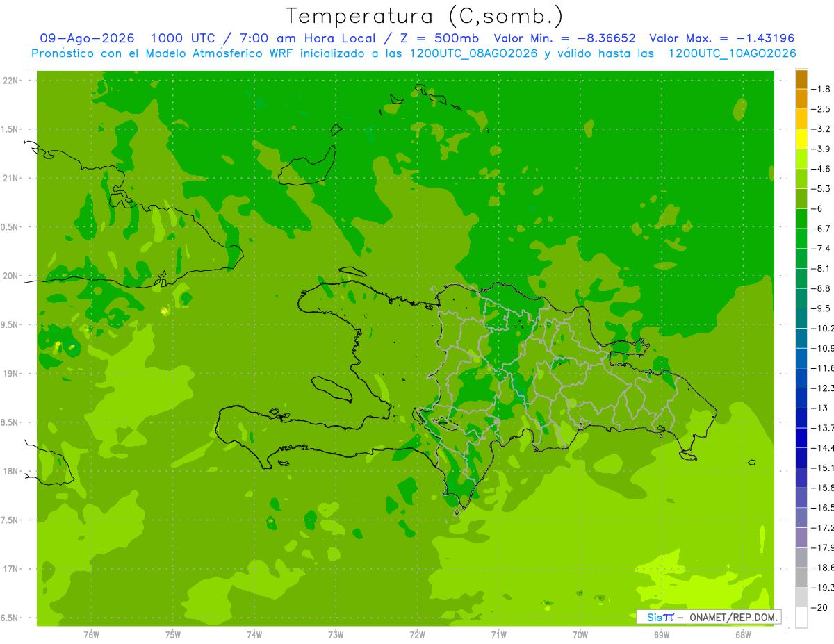This screenshot has height=644, width=834.
Task: Click the 20N latitude axis label
Action: pyautogui.click(x=12, y=276)
